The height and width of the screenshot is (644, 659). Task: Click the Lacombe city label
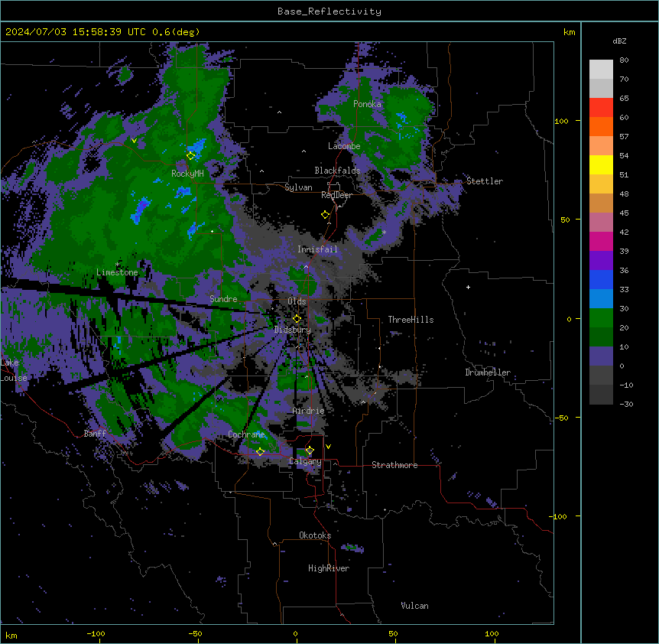click(x=344, y=146)
